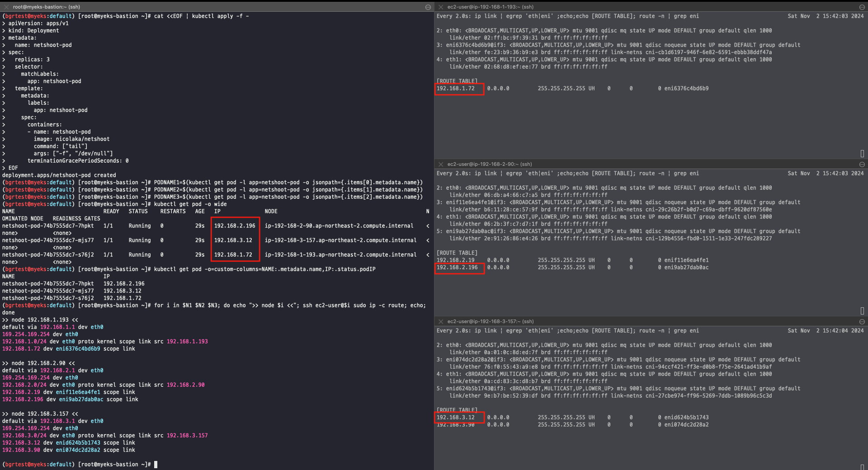868x470 pixels.
Task: Click 'link/ether 02:ff:bc:9f:39:31' line in first pane
Action: 528,38
